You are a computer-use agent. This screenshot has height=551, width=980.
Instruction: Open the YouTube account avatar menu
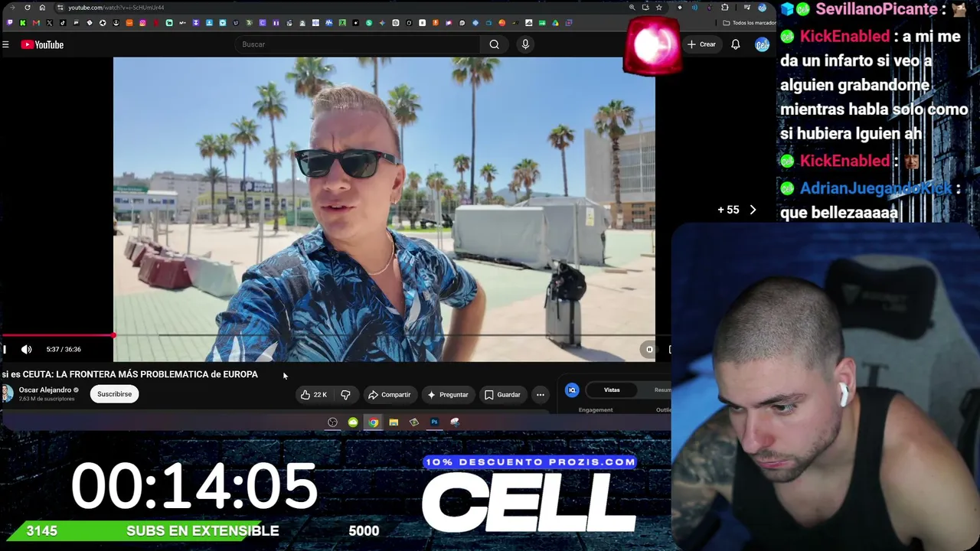coord(762,44)
